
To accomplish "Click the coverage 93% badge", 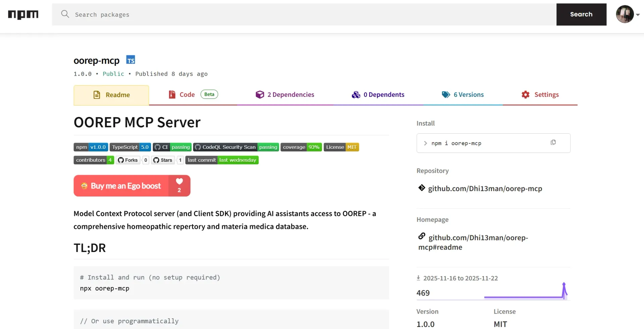I will (301, 147).
